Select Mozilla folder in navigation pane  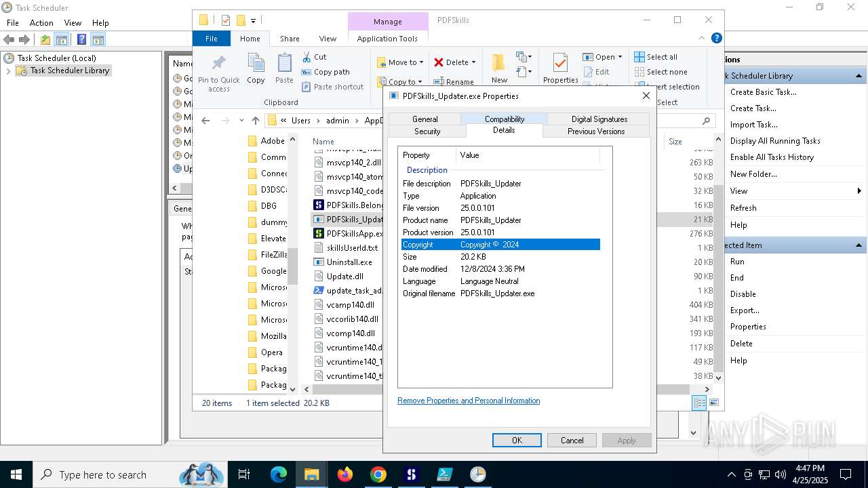268,336
